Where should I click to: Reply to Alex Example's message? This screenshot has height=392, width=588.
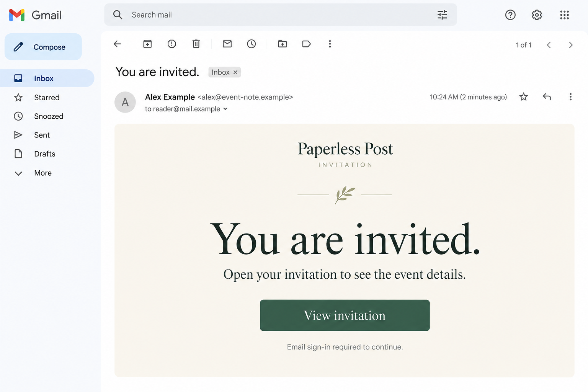(x=547, y=97)
